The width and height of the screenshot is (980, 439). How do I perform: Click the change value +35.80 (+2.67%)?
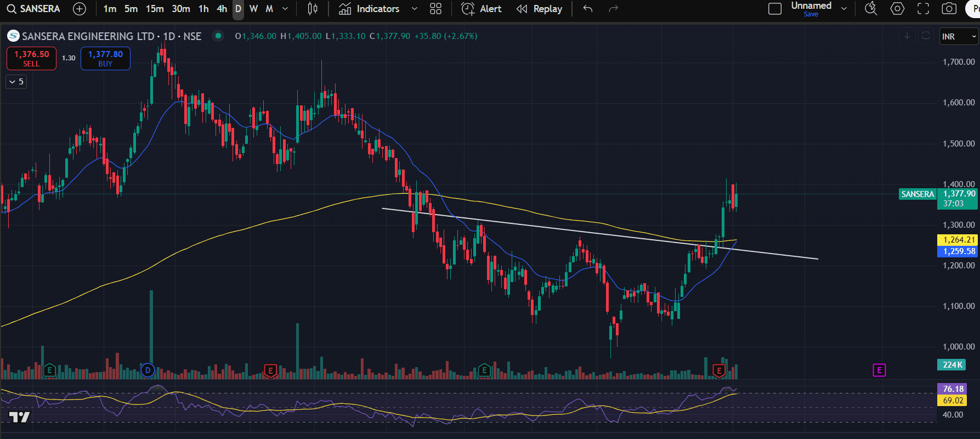(446, 36)
